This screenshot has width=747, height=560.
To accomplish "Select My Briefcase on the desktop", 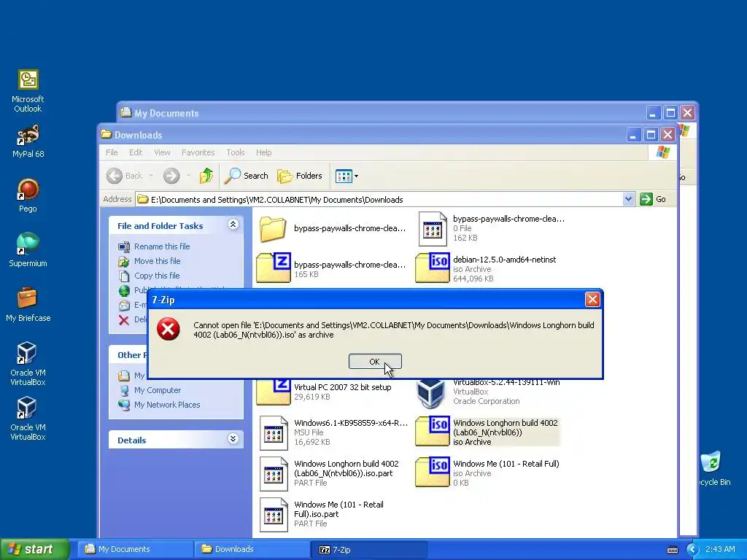I will pos(28,304).
